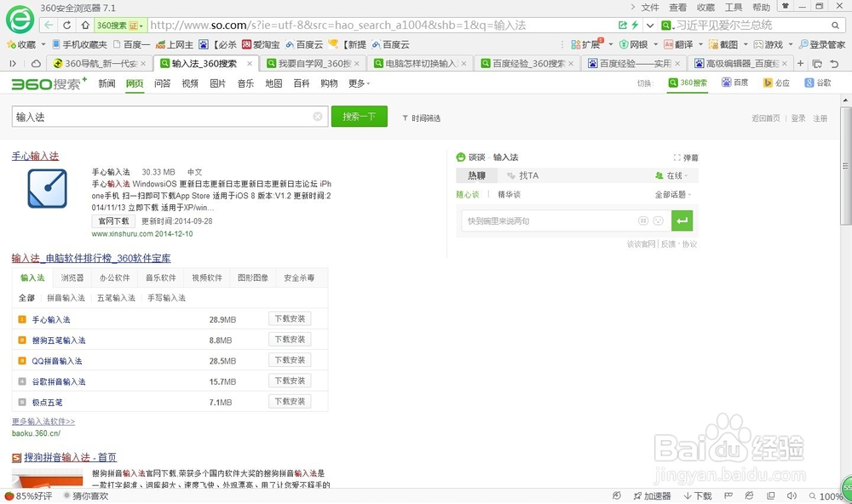Image resolution: width=852 pixels, height=504 pixels.
Task: Switch to the 找TA tab
Action: 523,175
